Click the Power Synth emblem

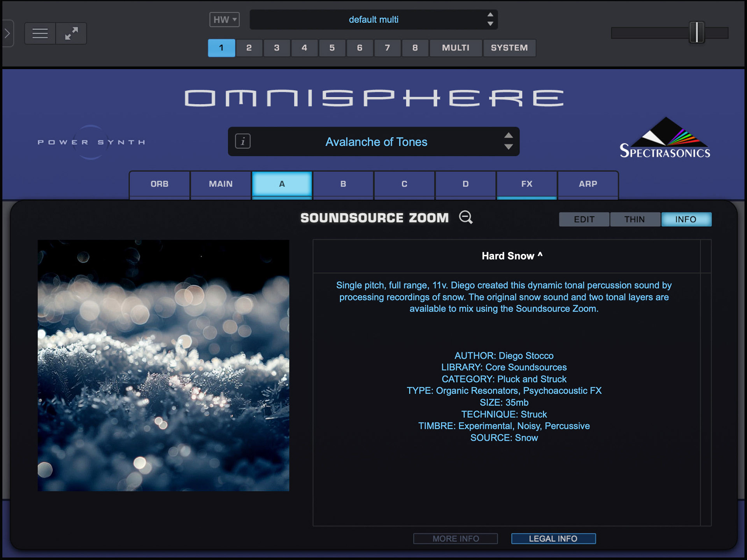[x=91, y=142]
